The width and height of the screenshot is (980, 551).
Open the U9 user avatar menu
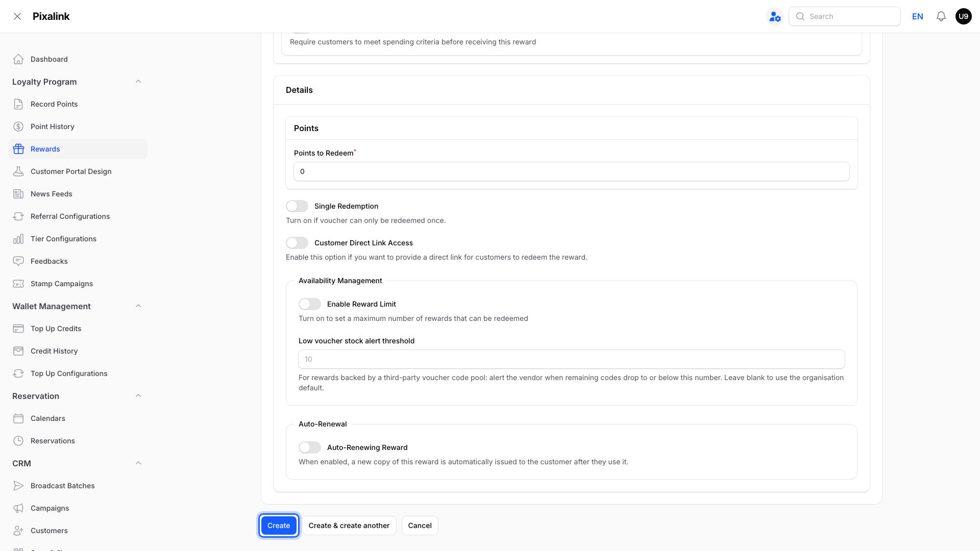click(964, 16)
